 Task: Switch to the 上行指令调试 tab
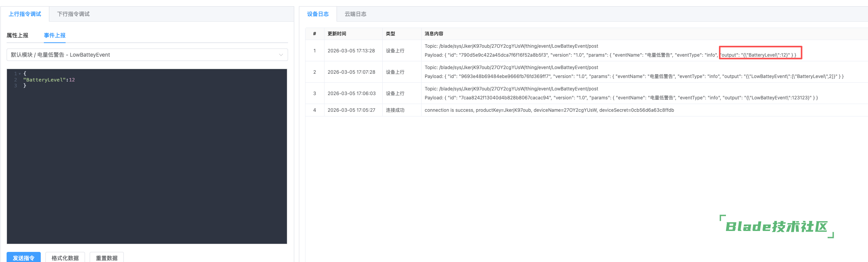pos(25,14)
